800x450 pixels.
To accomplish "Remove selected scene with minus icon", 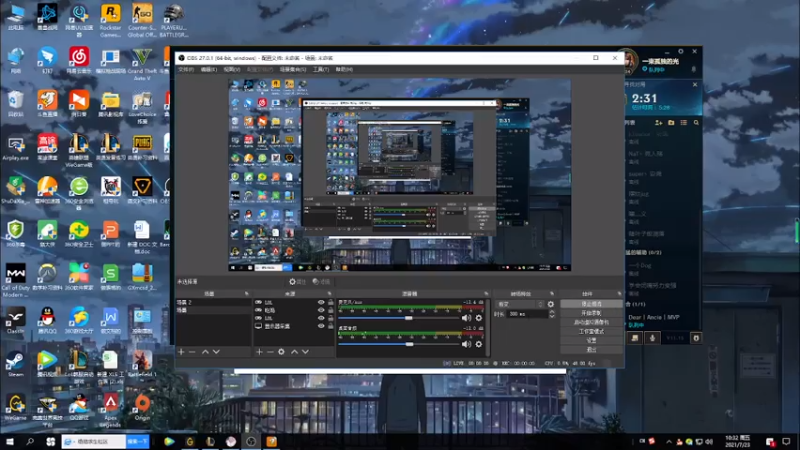I will 192,352.
